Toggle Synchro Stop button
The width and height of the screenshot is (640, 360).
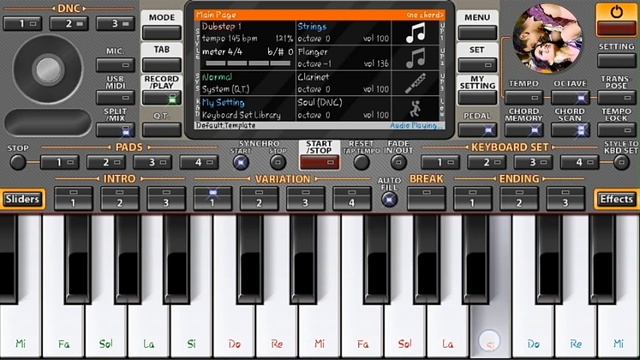point(278,162)
